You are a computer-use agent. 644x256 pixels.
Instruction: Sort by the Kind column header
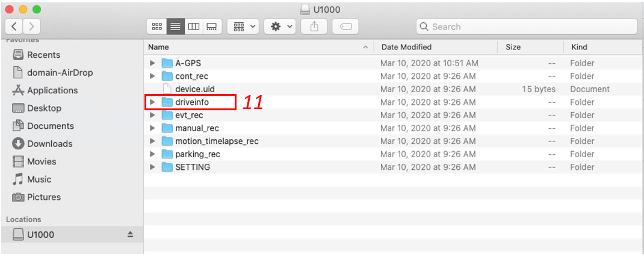603,47
